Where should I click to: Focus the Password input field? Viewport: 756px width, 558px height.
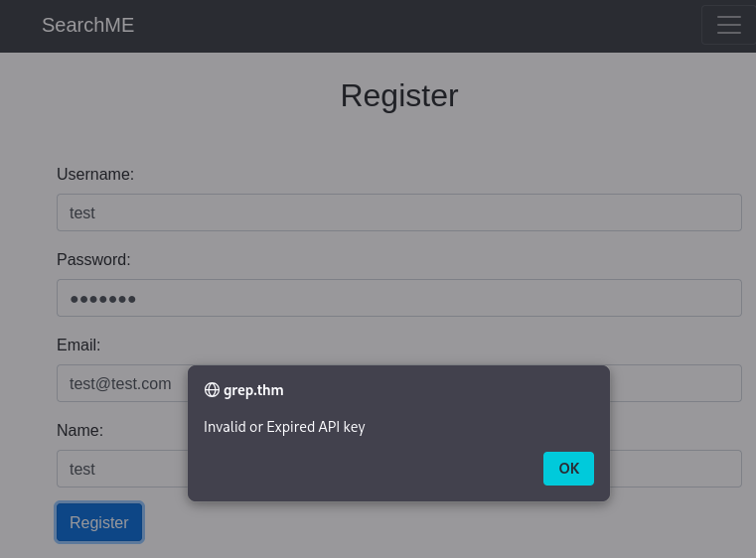coord(398,298)
